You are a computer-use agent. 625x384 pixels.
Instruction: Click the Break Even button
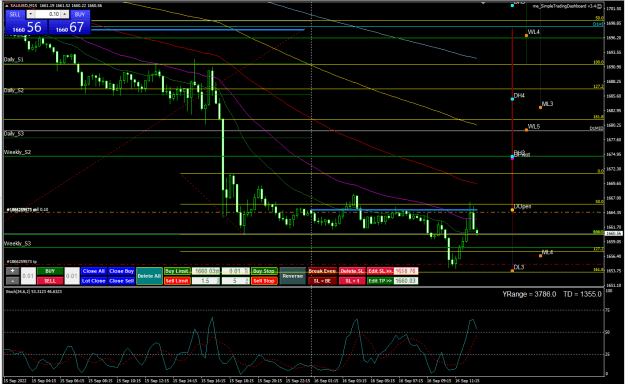coord(322,271)
